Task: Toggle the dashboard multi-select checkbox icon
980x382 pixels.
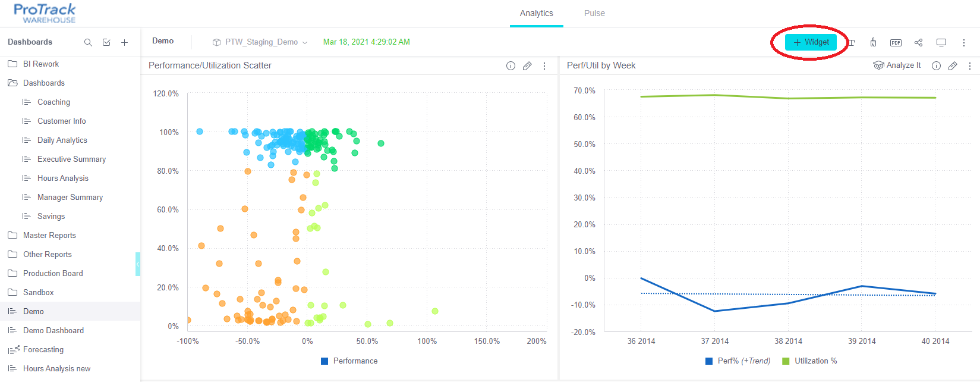Action: click(106, 42)
